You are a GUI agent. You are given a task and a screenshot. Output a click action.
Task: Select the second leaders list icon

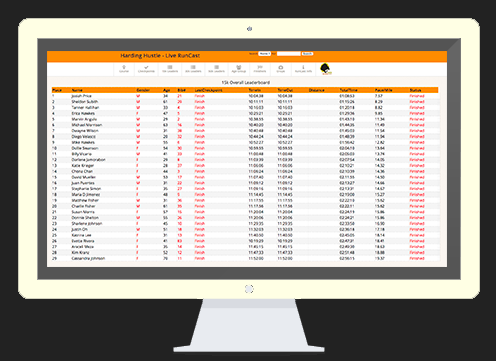(193, 69)
